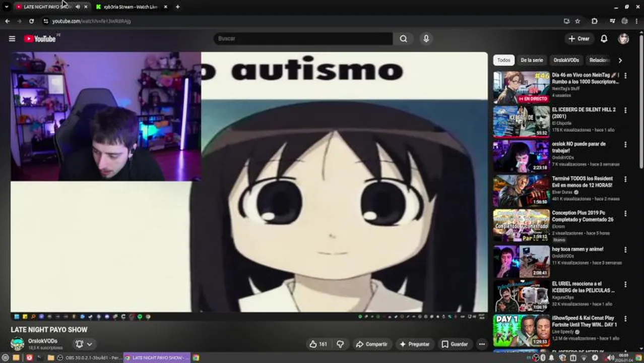Click the browser address bar URL
Screen dimensions: 644x363
point(91,21)
